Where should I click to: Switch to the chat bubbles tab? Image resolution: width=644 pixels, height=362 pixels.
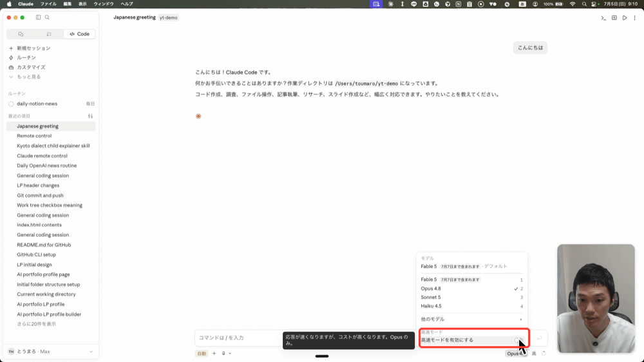[x=21, y=34]
